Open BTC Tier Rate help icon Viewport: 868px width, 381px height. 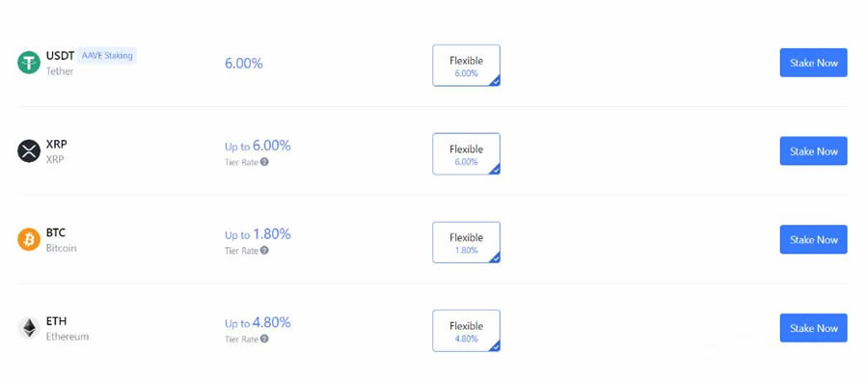point(264,251)
